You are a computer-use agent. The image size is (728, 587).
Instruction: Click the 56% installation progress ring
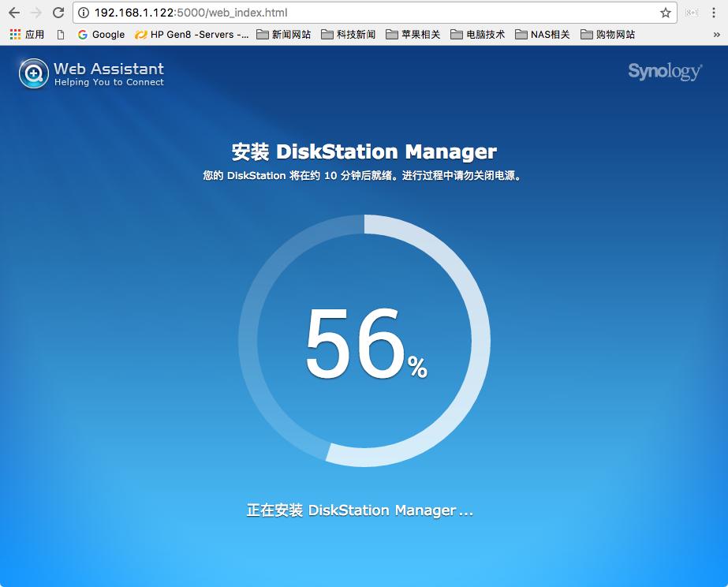click(x=364, y=341)
